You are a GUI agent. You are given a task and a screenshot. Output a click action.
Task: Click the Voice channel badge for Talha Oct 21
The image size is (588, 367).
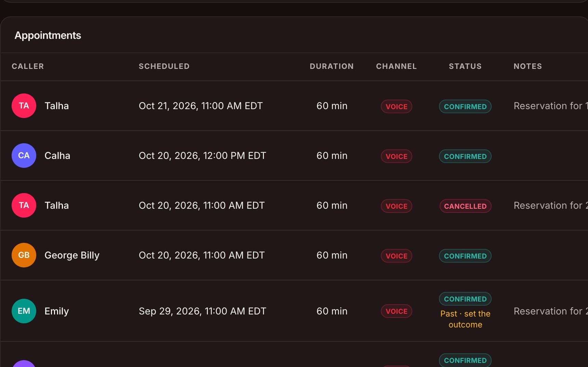click(397, 106)
